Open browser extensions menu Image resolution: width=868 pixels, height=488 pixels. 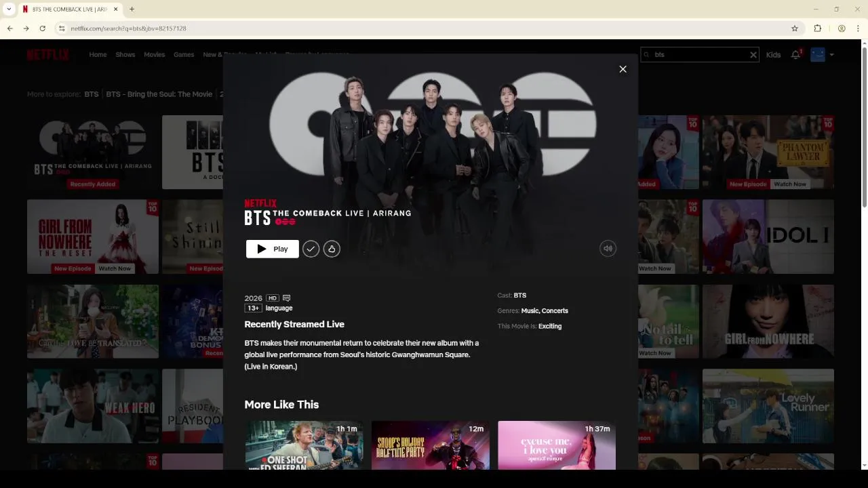[x=817, y=28]
